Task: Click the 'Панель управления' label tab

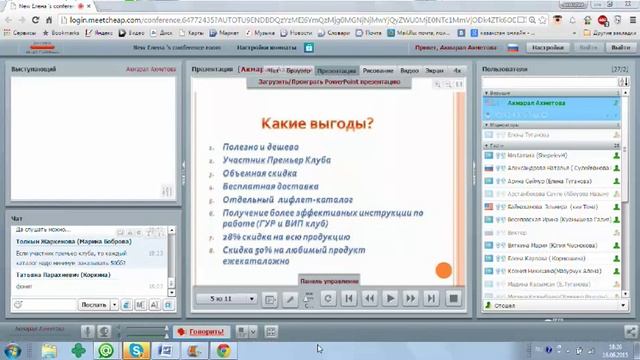Action: pos(329,281)
